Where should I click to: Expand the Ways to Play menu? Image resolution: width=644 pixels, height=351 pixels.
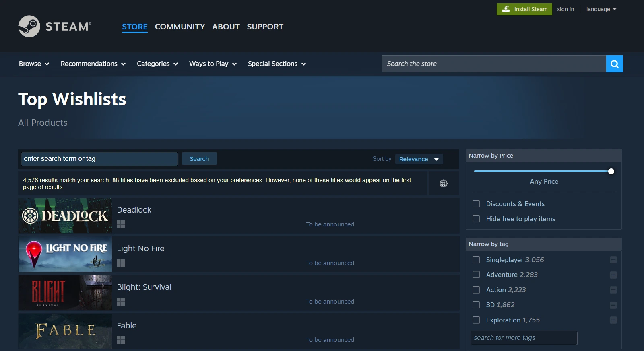coord(213,64)
